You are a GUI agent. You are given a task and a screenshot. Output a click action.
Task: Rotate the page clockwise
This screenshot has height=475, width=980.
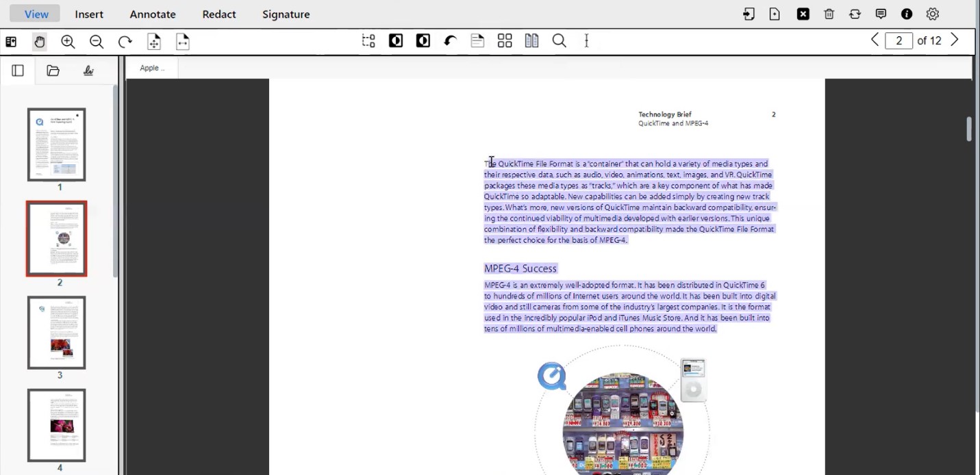[x=125, y=42]
